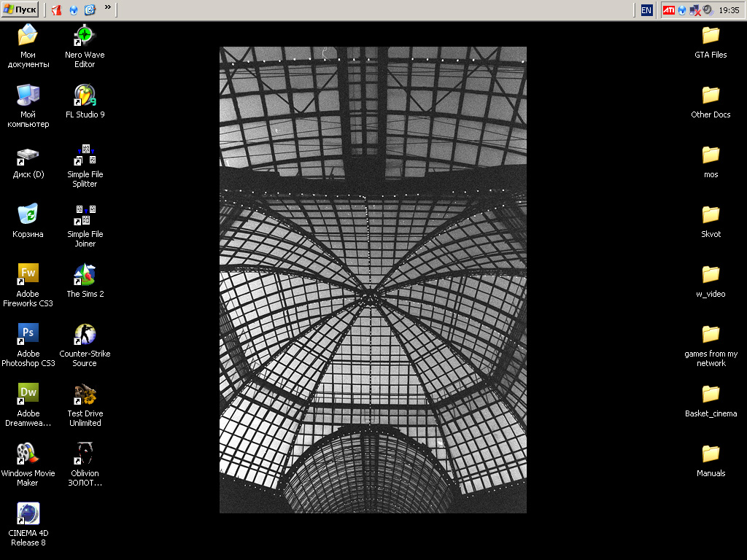Select The Sims 2 shortcut
The height and width of the screenshot is (560, 747).
85,281
